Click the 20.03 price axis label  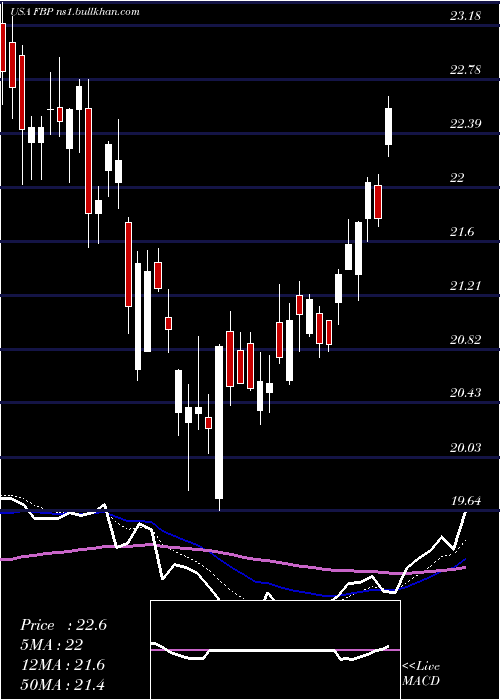click(x=465, y=447)
